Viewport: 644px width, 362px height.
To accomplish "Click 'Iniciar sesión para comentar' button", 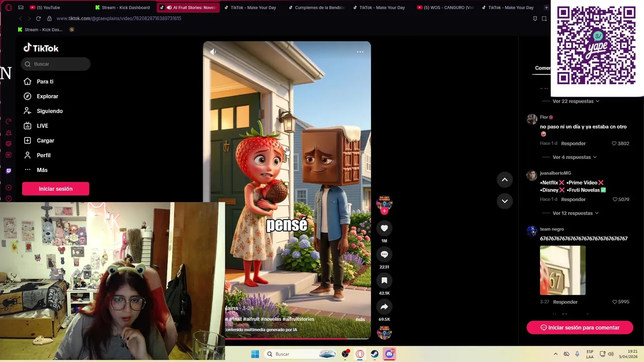I will pyautogui.click(x=580, y=328).
